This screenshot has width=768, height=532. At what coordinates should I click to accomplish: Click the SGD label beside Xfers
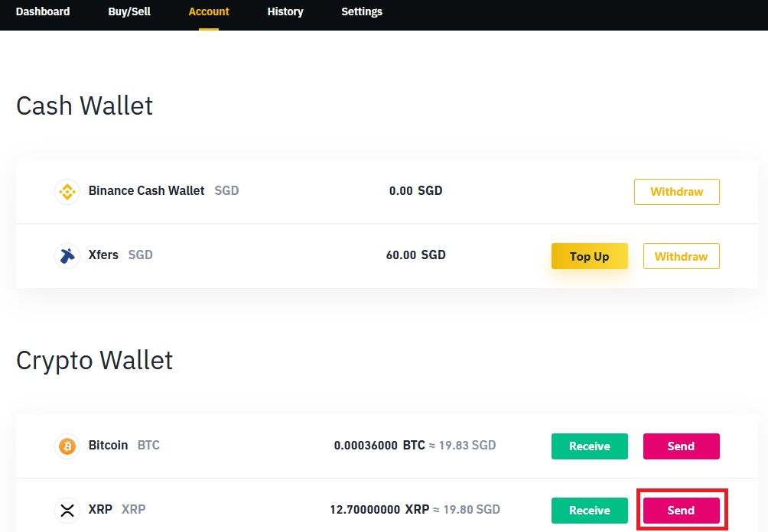pos(140,255)
